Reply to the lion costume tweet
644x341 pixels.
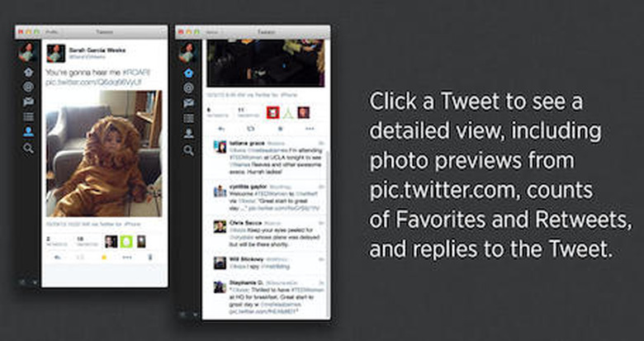(58, 258)
